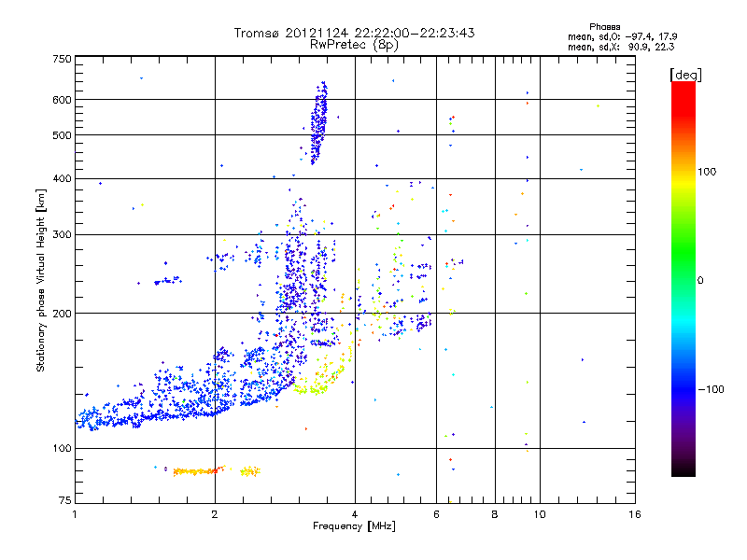
Task: Click the x-axis '4' tick label
Action: point(355,514)
